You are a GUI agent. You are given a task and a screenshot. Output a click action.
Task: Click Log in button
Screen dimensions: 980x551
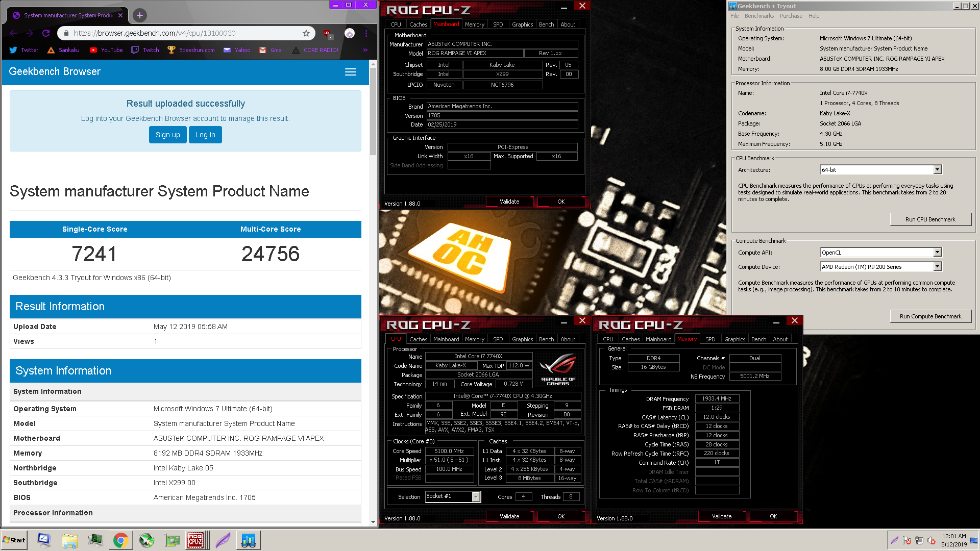tap(205, 135)
